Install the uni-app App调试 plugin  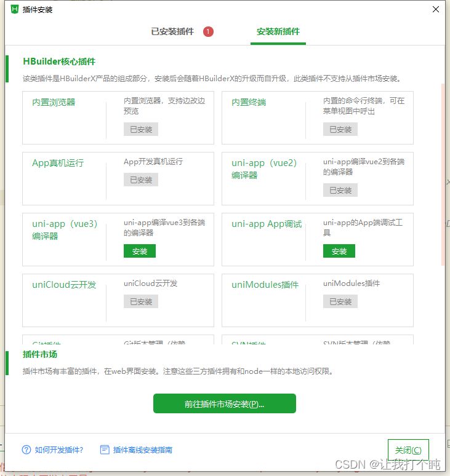pyautogui.click(x=339, y=251)
